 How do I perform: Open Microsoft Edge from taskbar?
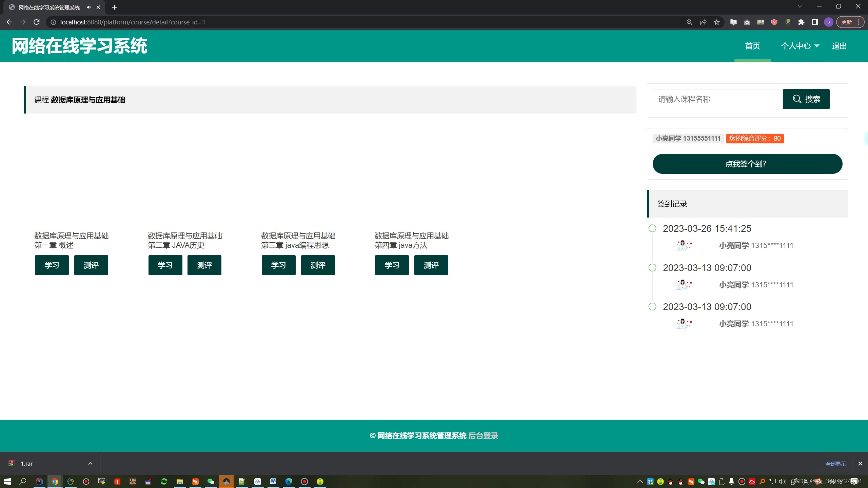[x=289, y=481]
